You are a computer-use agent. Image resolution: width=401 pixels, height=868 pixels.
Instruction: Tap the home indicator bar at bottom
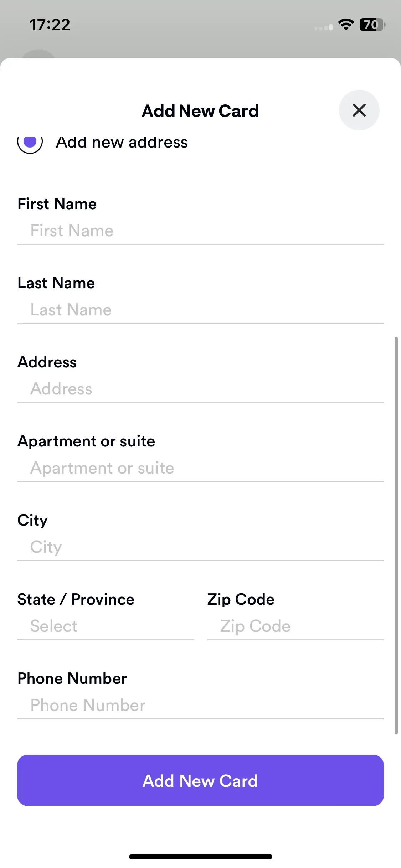point(201,857)
